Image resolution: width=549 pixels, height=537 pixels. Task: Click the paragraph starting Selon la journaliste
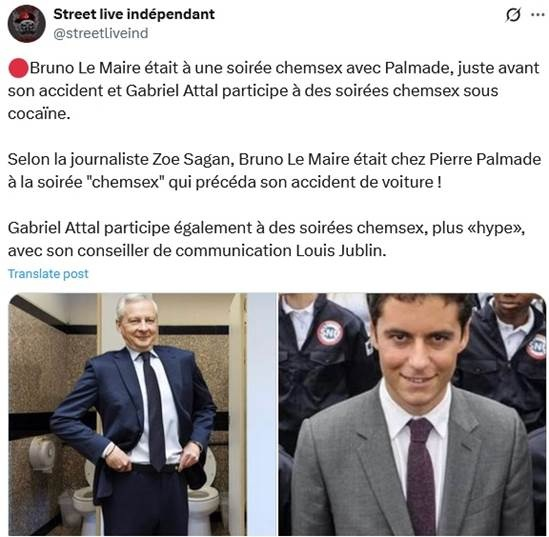click(x=274, y=171)
